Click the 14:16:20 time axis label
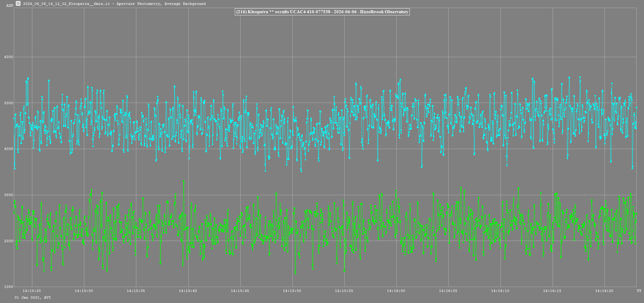The height and width of the screenshot is (303, 644). click(x=604, y=291)
